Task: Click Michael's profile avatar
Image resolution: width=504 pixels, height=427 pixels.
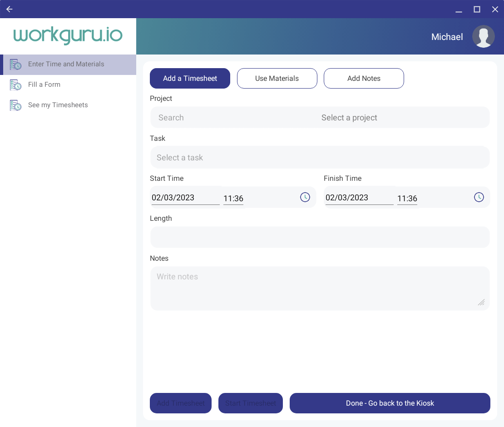Action: click(483, 36)
